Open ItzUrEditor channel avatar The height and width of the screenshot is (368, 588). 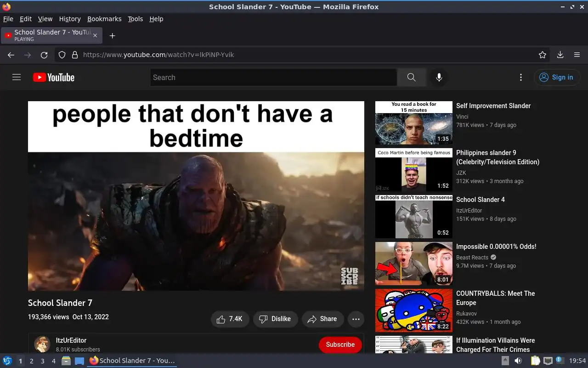(42, 344)
